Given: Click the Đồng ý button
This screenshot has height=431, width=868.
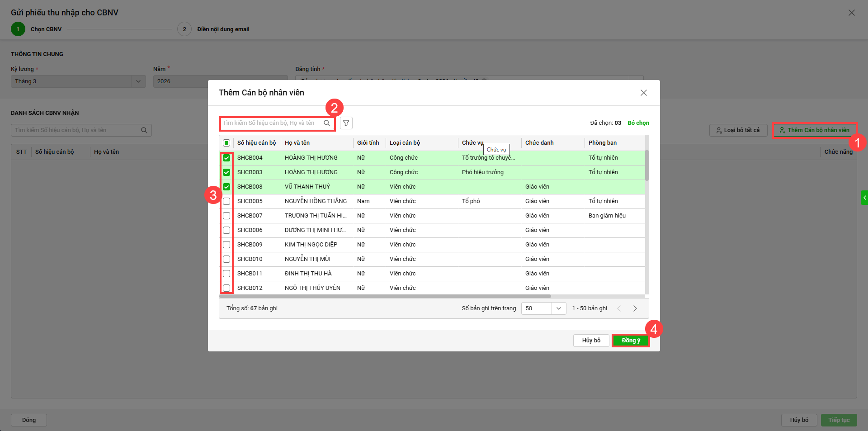Looking at the screenshot, I should click(631, 341).
